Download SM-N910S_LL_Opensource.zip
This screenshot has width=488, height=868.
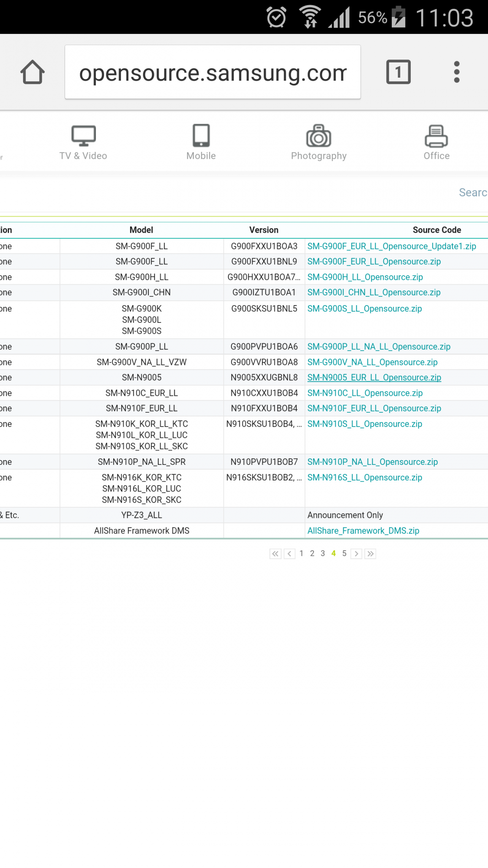(x=365, y=424)
